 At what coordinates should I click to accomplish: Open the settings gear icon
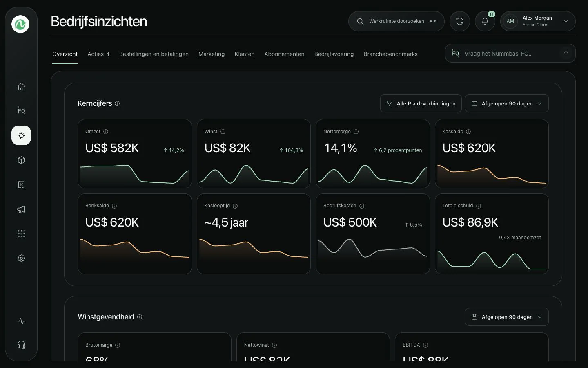21,258
